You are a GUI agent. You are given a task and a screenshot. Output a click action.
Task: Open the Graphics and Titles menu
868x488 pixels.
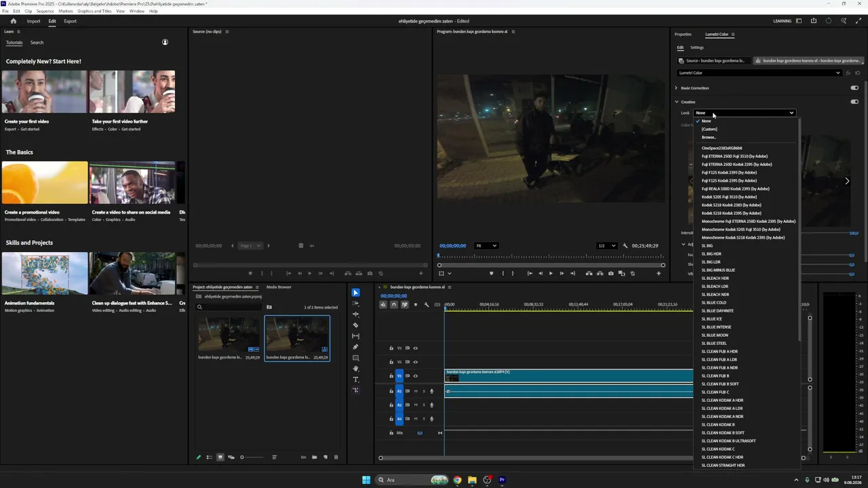tap(94, 11)
